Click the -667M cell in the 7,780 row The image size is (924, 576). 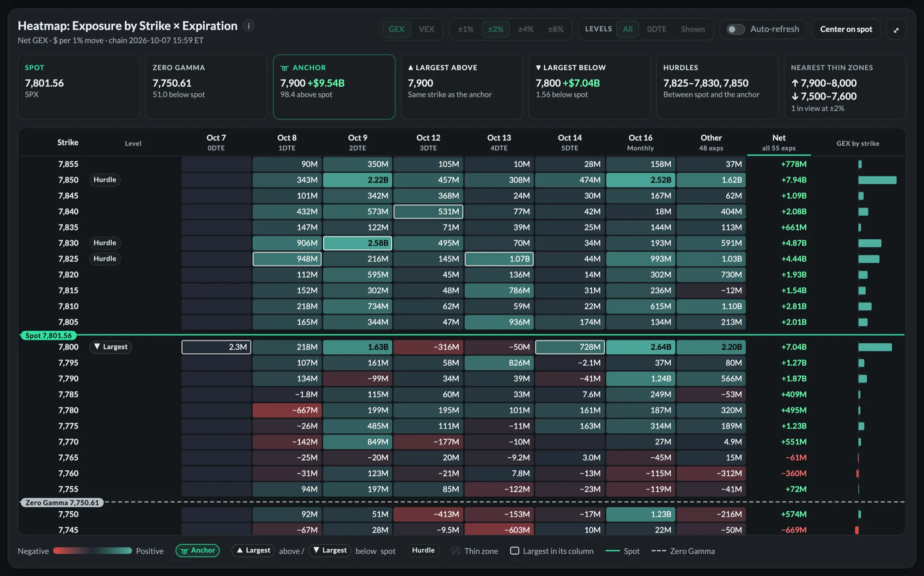pyautogui.click(x=287, y=410)
